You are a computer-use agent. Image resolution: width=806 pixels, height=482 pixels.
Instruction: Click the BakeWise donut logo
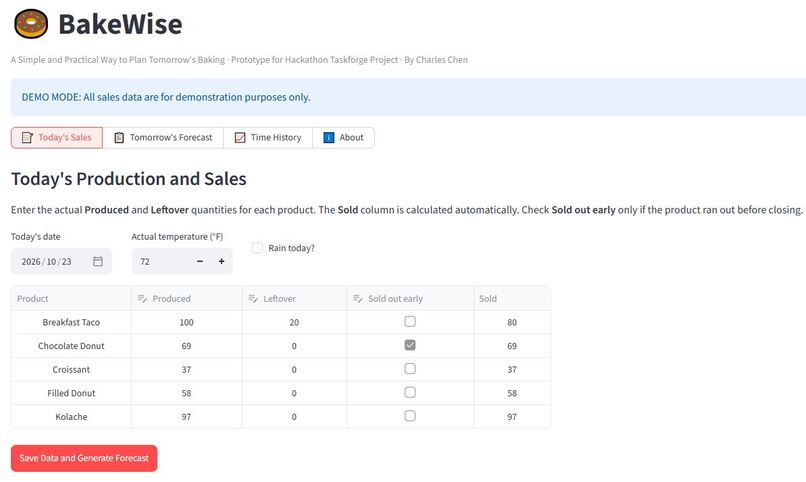(31, 24)
